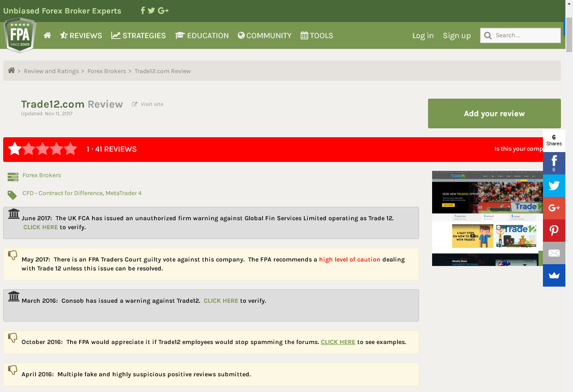This screenshot has width=573, height=392.
Task: Open the STRATEGIES menu
Action: coord(139,35)
